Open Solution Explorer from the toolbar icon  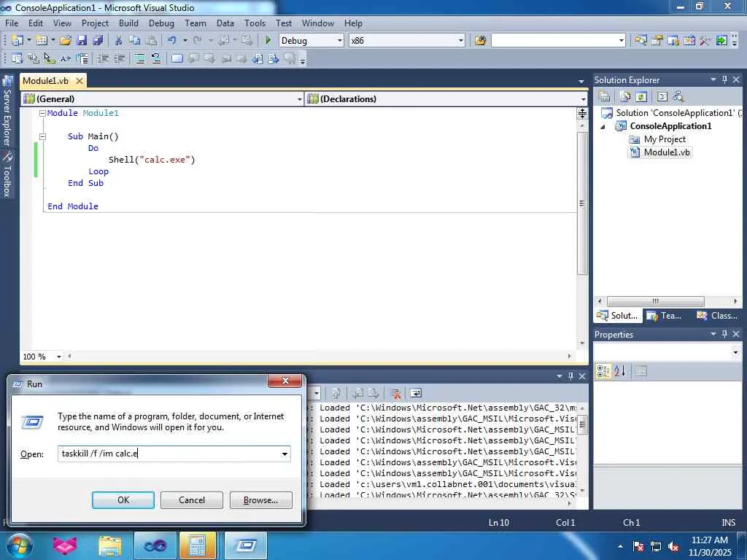pos(641,41)
